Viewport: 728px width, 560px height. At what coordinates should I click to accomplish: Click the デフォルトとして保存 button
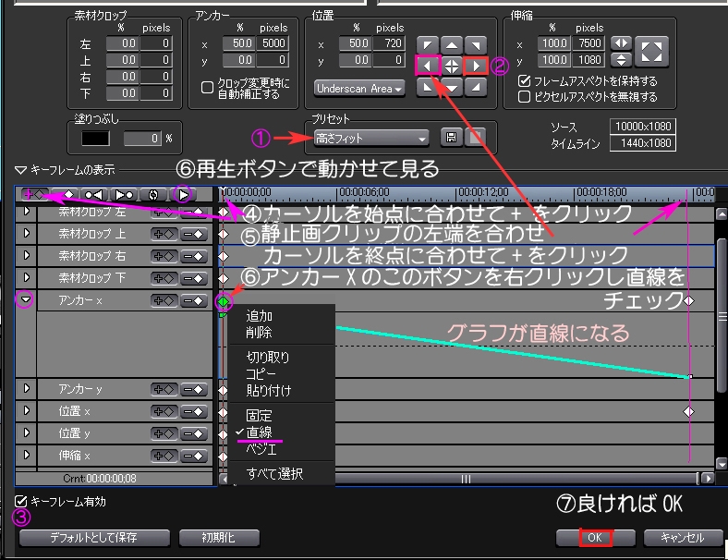click(x=94, y=538)
